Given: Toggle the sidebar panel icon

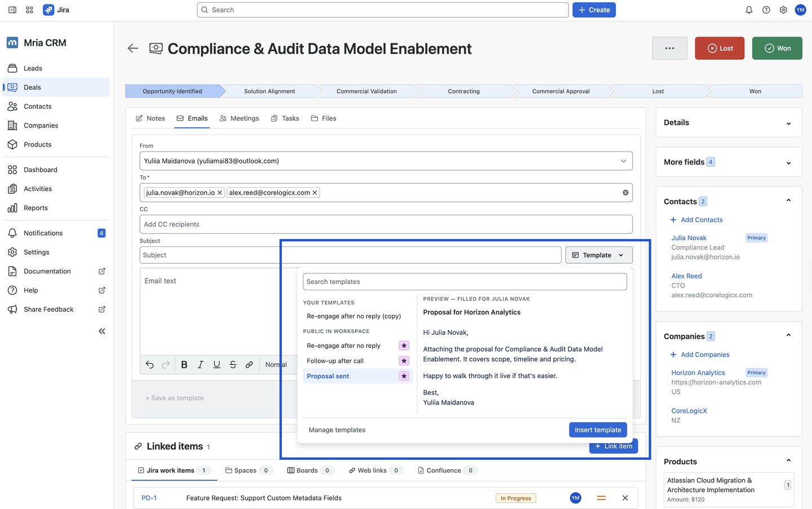Looking at the screenshot, I should (x=12, y=10).
